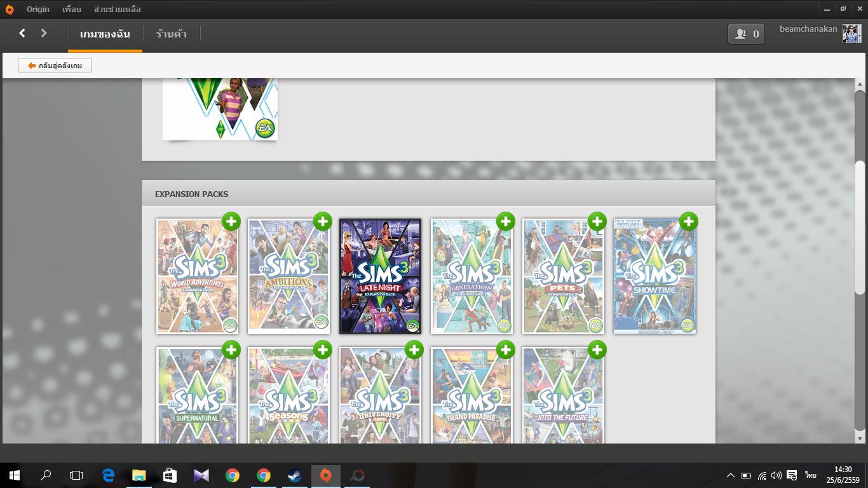
Task: Open the friends list counter button
Action: [747, 34]
